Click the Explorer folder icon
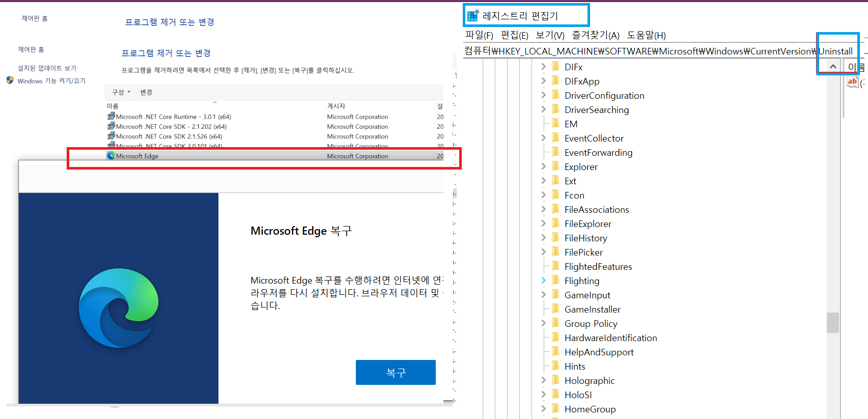This screenshot has height=419, width=868. [x=556, y=166]
